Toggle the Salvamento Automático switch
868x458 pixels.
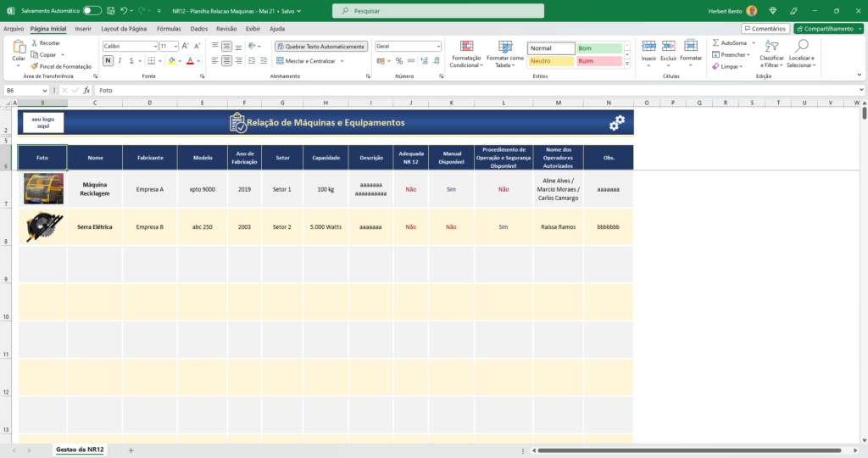(x=92, y=10)
